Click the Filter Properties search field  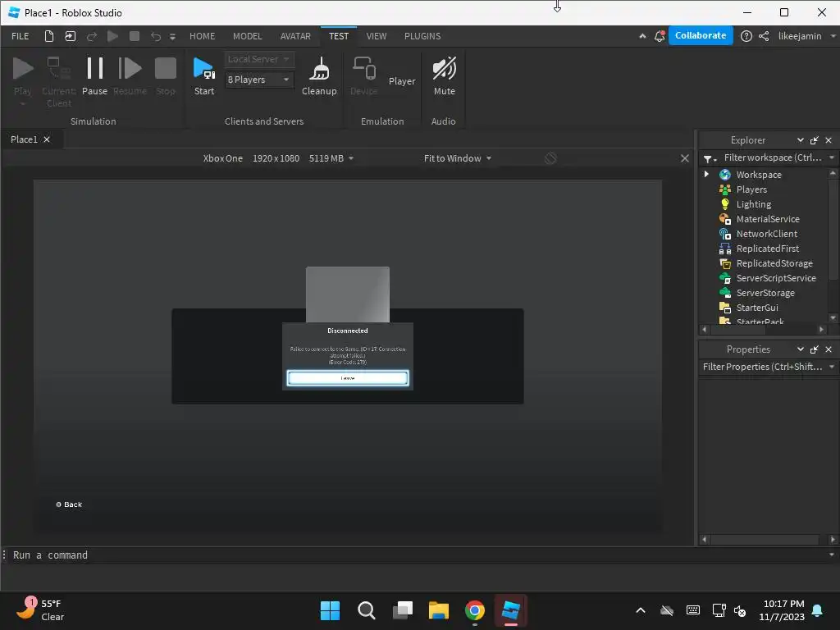tap(761, 367)
